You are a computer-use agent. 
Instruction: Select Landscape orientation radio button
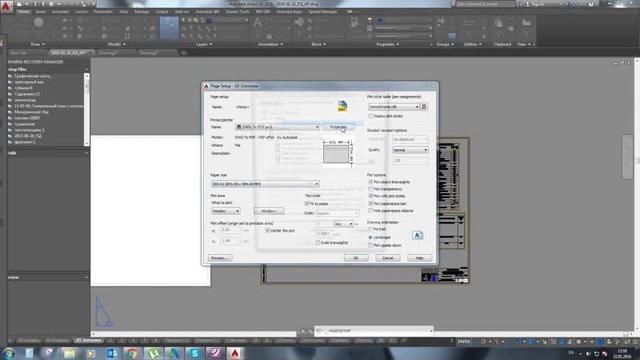(371, 237)
